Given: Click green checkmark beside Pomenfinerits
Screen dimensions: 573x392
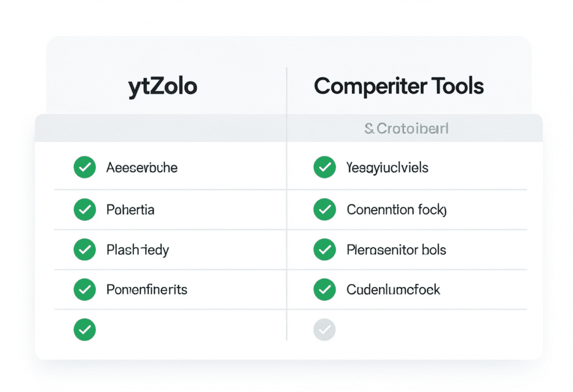Looking at the screenshot, I should coord(84,289).
